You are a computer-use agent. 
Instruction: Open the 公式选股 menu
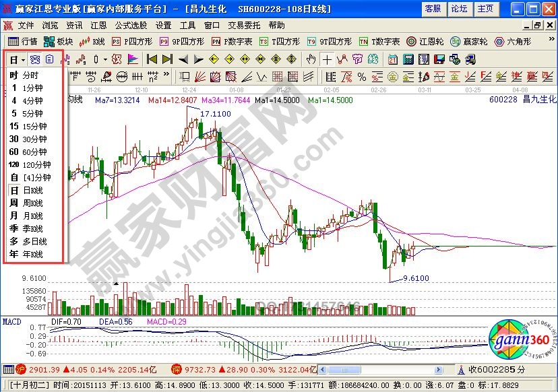[130, 26]
